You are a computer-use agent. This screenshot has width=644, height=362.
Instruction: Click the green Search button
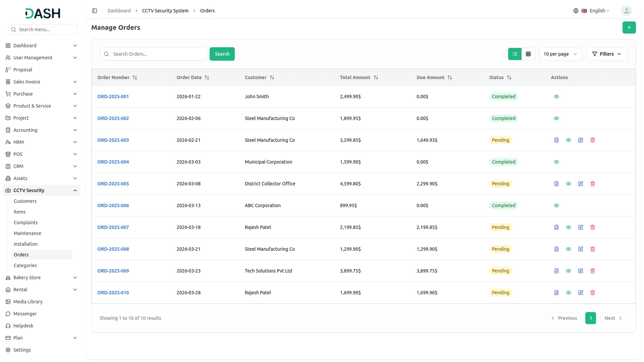tap(222, 54)
